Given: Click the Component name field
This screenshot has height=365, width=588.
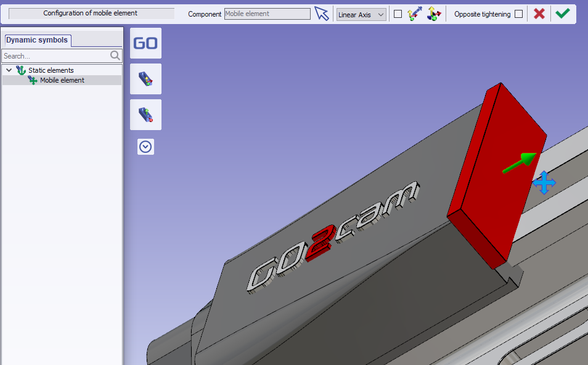Looking at the screenshot, I should click(x=267, y=14).
